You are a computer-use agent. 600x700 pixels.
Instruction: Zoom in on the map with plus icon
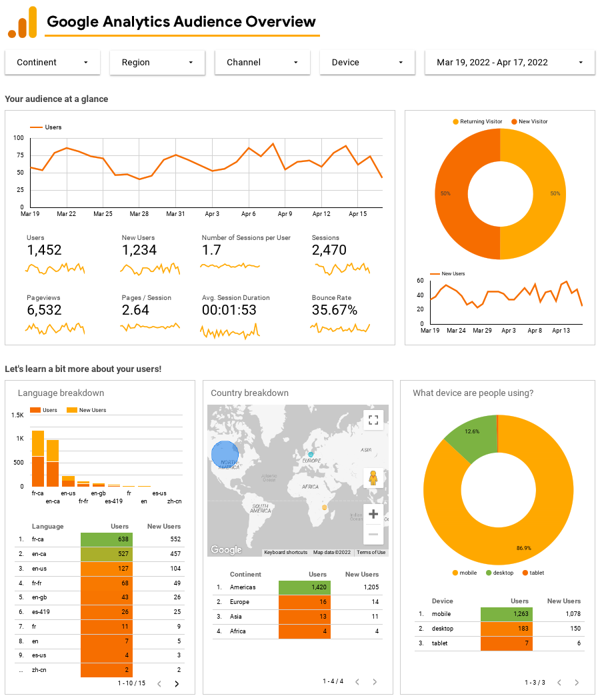pyautogui.click(x=373, y=514)
